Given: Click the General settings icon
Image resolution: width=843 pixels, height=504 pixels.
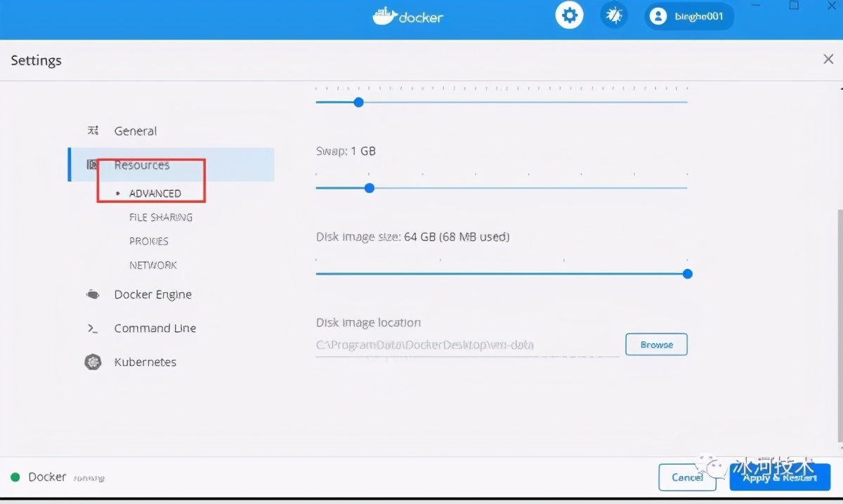Looking at the screenshot, I should pos(92,131).
